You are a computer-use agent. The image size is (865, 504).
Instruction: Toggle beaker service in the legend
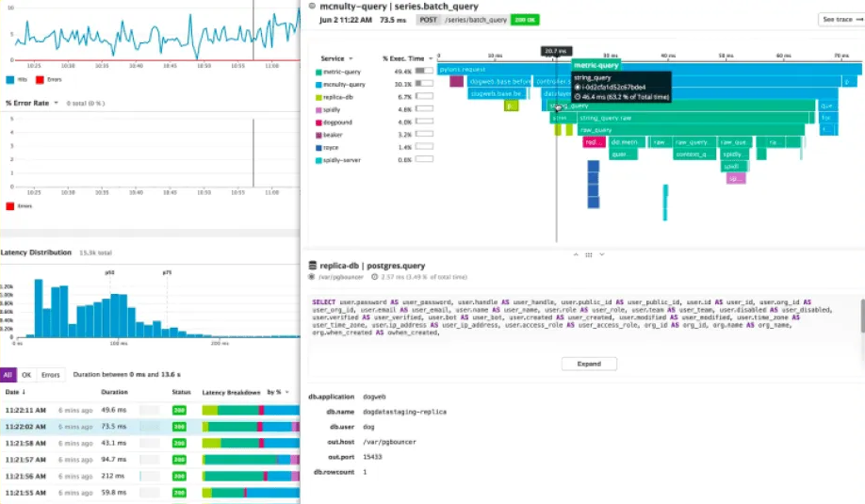pyautogui.click(x=329, y=135)
